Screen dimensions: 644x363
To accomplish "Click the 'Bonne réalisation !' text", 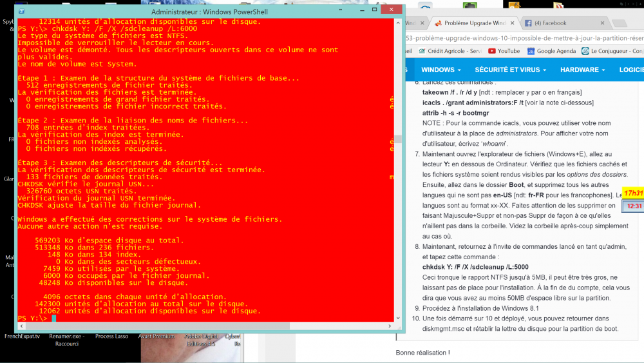I will [x=422, y=353].
